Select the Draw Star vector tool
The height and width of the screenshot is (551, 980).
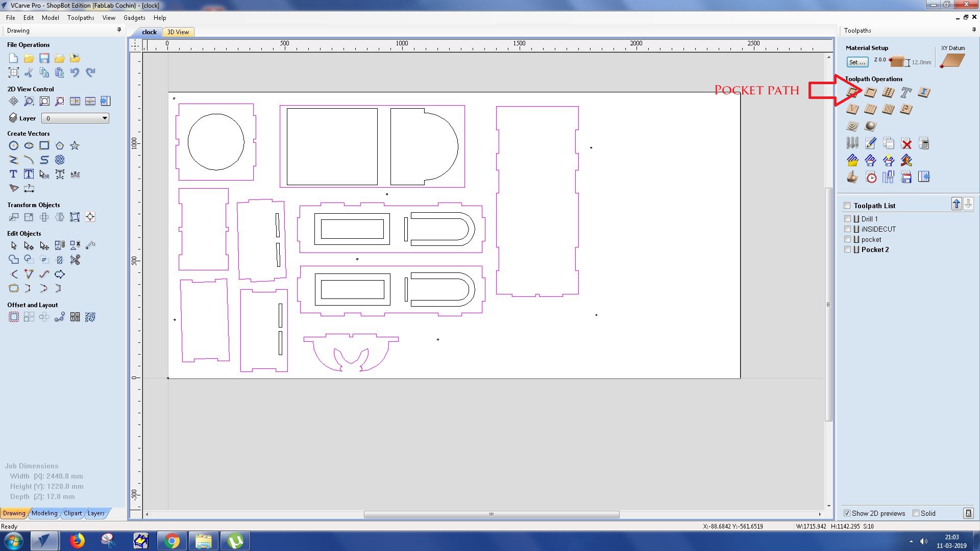(x=75, y=146)
